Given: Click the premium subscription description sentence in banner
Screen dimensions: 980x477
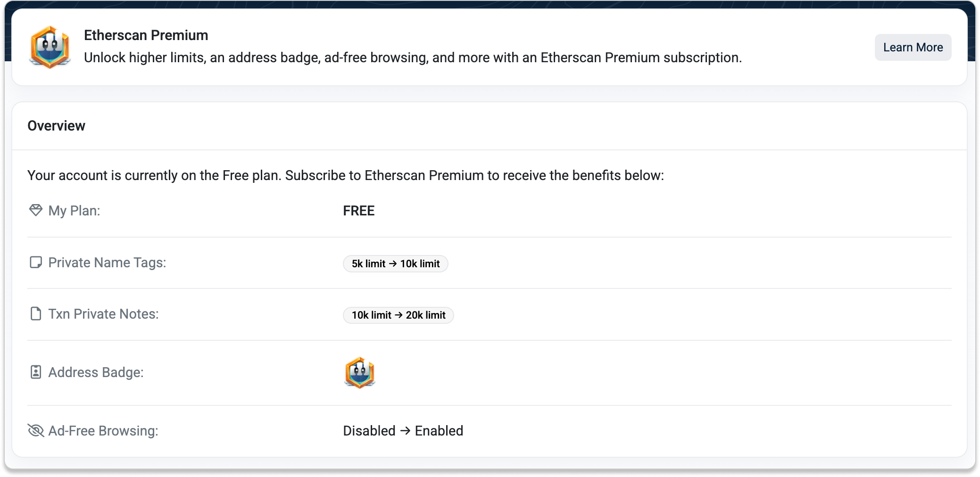Looking at the screenshot, I should click(413, 58).
